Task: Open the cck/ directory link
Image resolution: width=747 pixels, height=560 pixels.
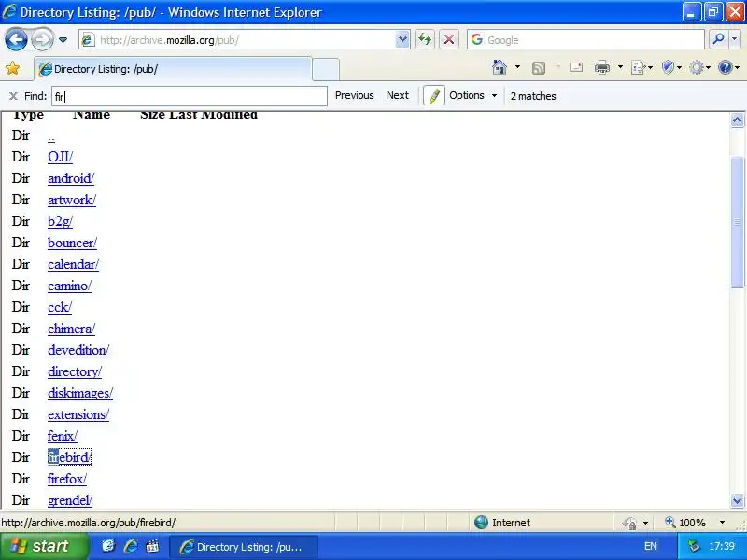Action: [x=60, y=307]
